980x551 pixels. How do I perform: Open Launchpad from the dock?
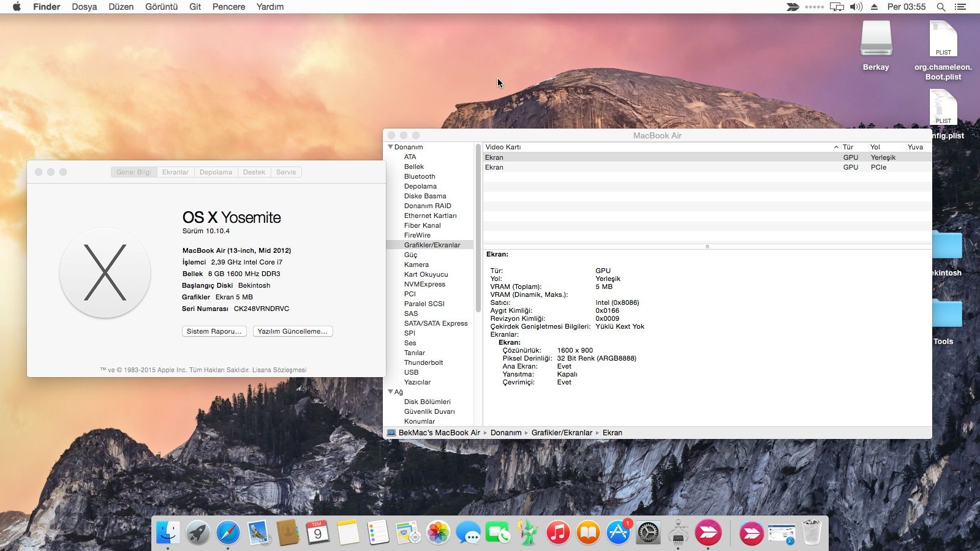[198, 533]
